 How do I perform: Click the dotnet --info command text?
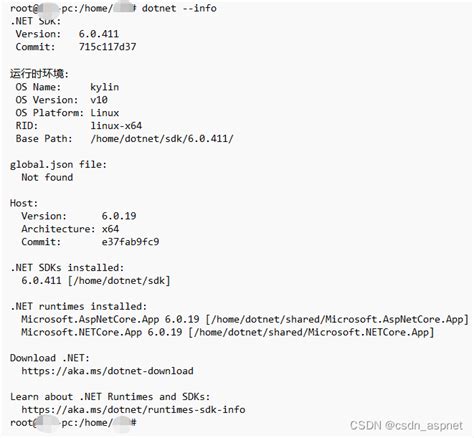[x=179, y=8]
